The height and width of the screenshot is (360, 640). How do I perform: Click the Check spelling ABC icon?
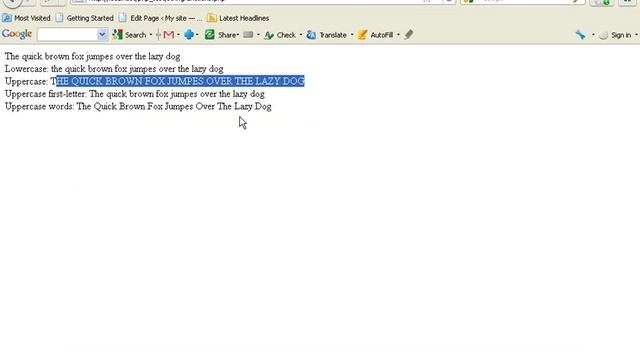(269, 35)
